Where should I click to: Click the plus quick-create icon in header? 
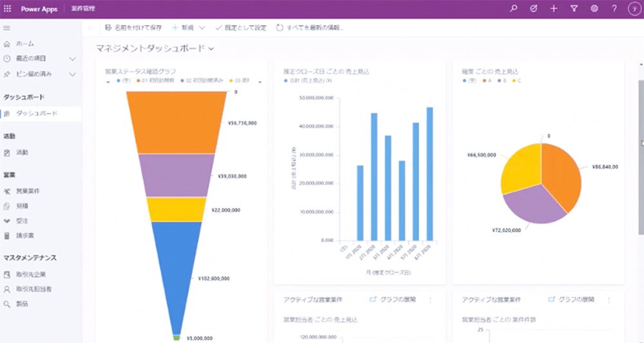pyautogui.click(x=554, y=8)
